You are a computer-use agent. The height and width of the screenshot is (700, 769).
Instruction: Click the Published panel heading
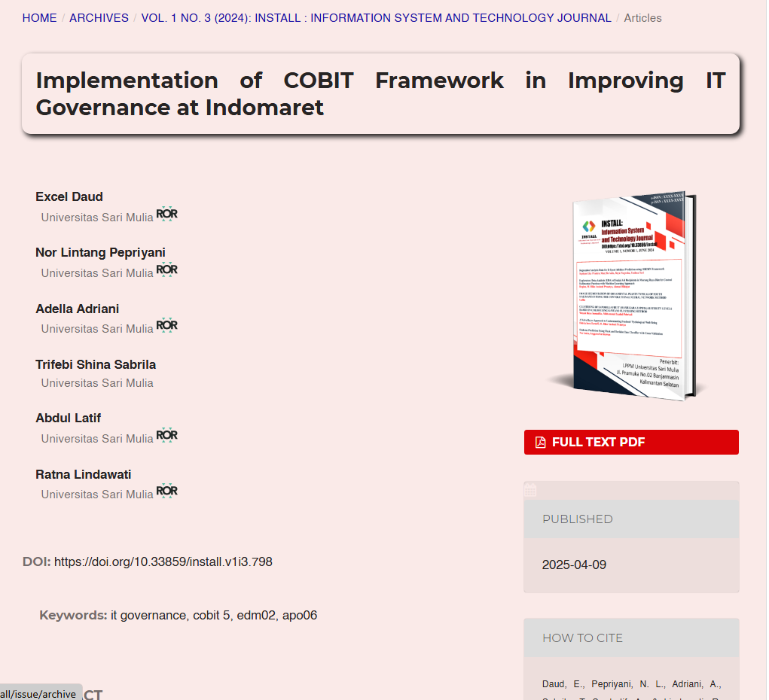577,519
